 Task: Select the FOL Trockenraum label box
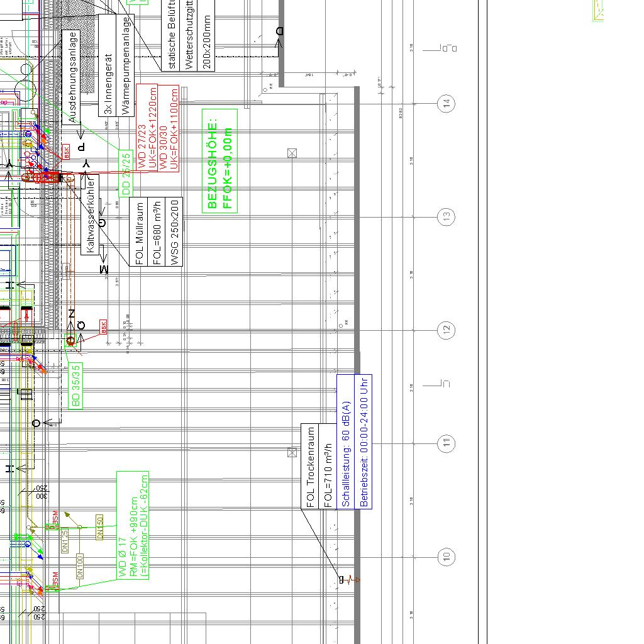click(x=318, y=467)
